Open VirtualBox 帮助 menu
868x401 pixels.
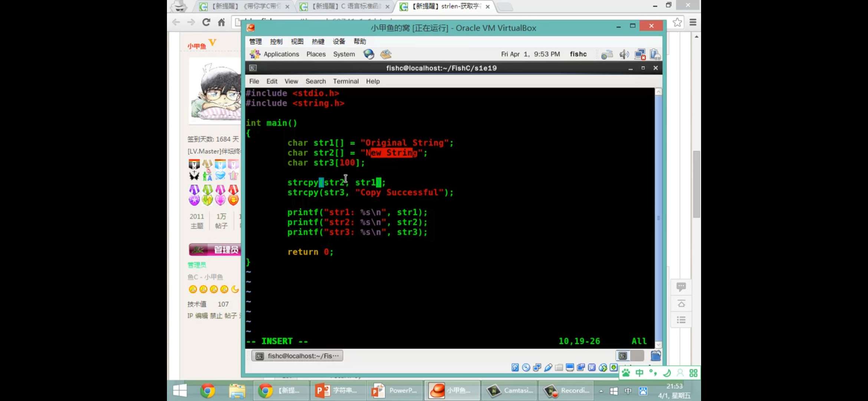360,41
